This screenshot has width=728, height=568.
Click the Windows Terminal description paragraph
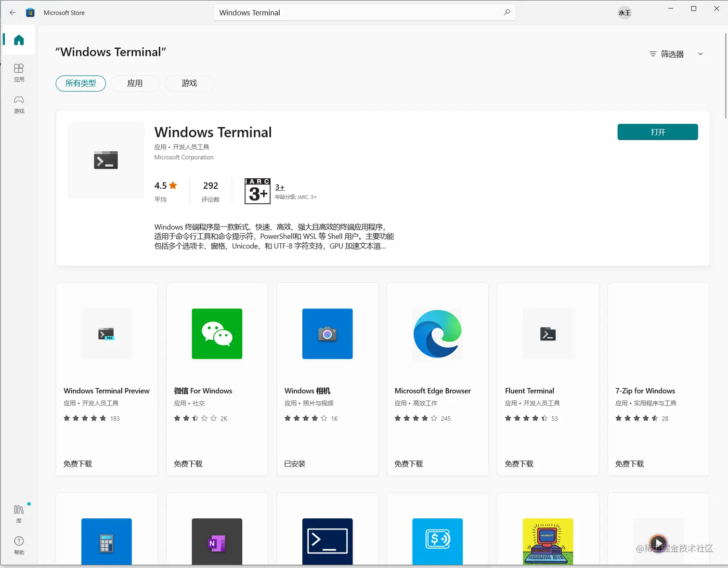pos(274,236)
